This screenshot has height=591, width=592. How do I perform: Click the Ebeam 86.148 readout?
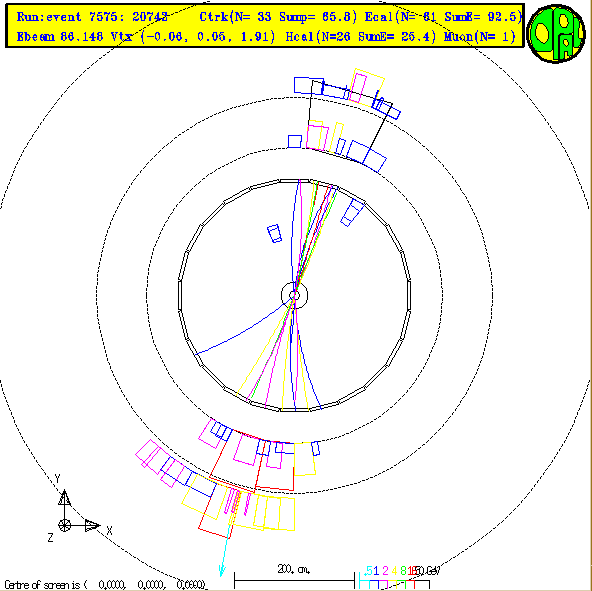60,37
